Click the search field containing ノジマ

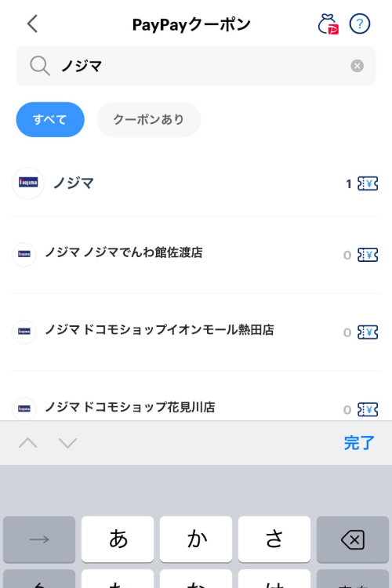click(x=196, y=66)
